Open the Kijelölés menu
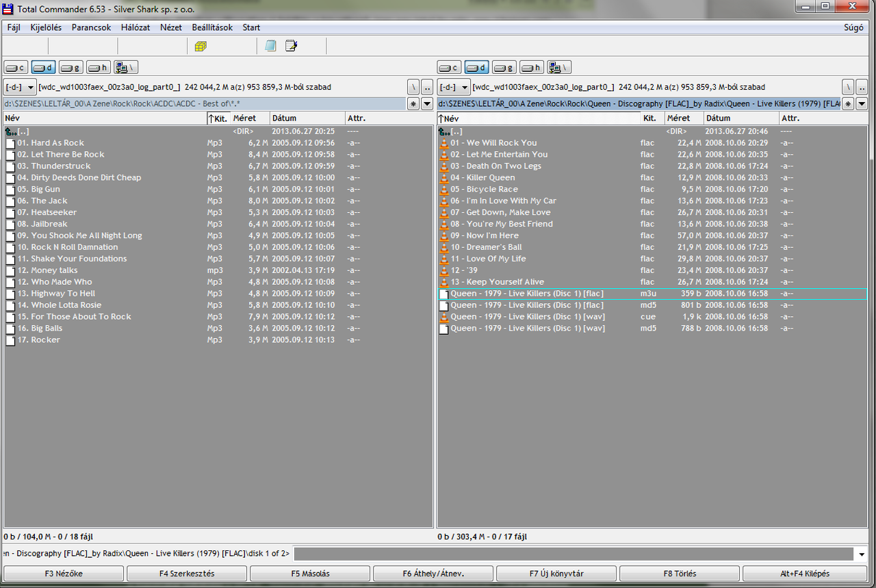Screen dimensions: 876x588 click(x=46, y=27)
